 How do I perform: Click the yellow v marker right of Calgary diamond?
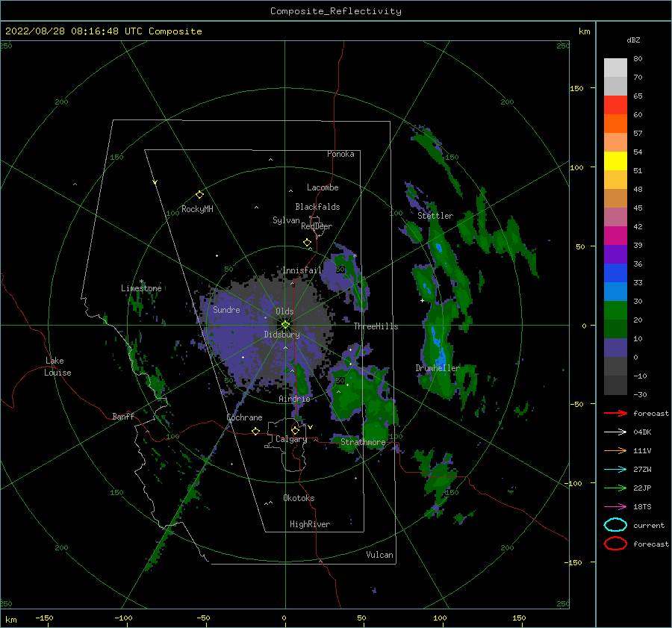click(311, 427)
